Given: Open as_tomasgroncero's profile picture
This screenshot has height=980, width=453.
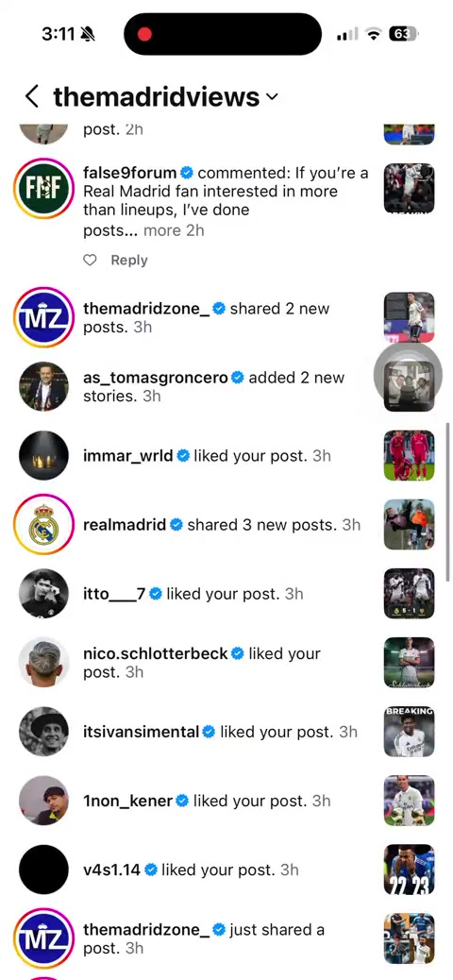Looking at the screenshot, I should [x=43, y=386].
